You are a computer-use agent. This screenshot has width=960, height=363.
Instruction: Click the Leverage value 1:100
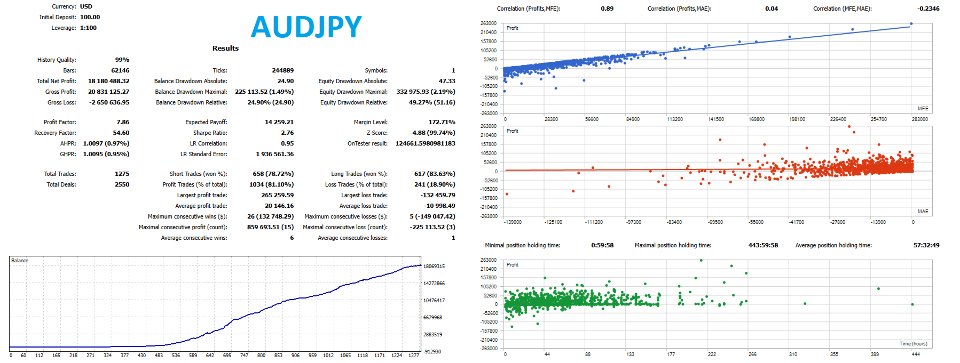click(88, 28)
